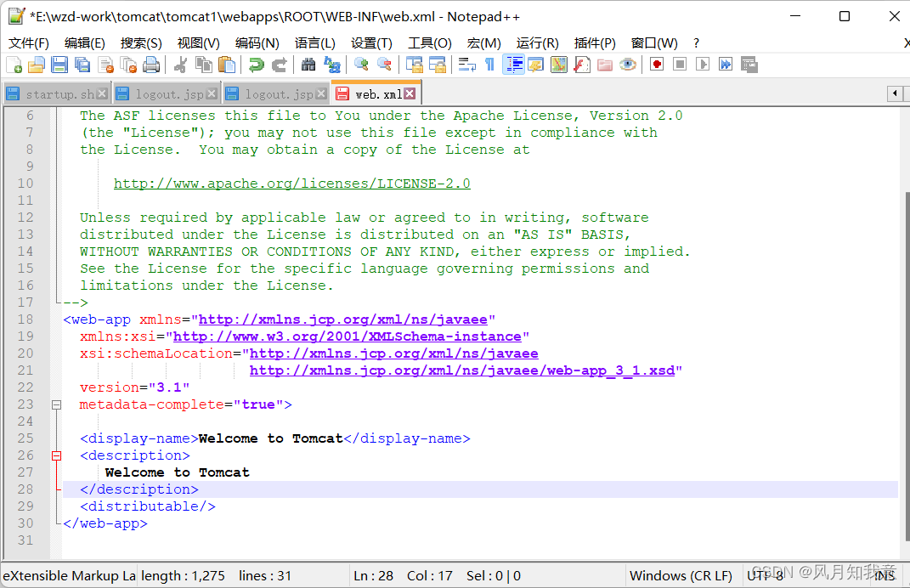Toggle show all characters pilcrow icon
Image resolution: width=910 pixels, height=588 pixels.
(x=489, y=65)
